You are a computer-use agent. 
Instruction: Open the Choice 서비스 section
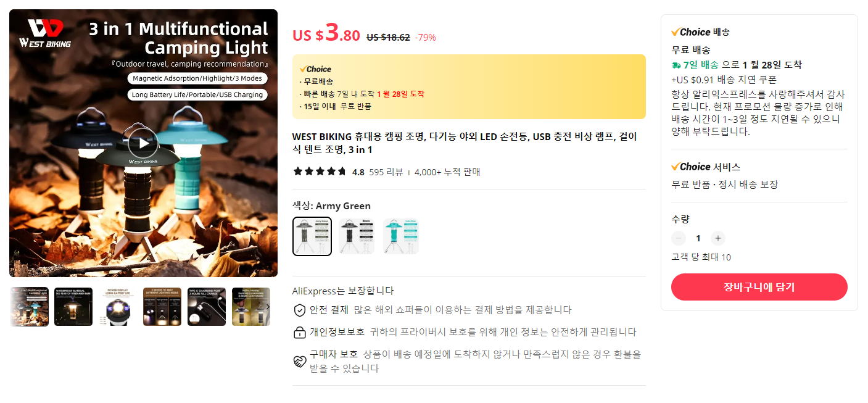click(x=706, y=167)
